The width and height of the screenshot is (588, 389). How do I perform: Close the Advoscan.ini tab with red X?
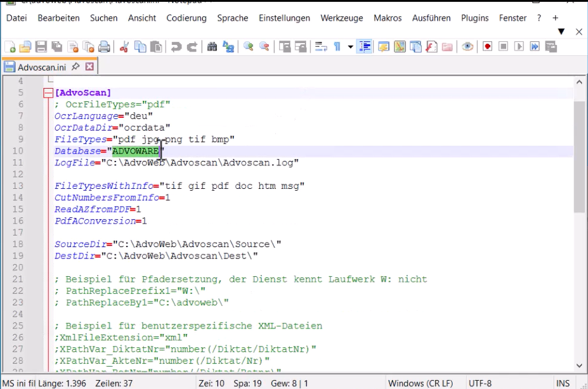pyautogui.click(x=89, y=67)
